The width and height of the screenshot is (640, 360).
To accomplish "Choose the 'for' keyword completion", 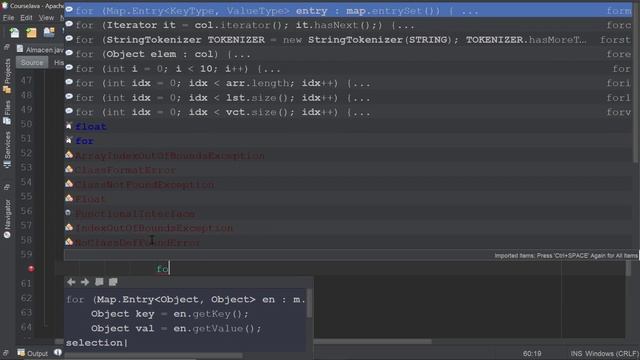I will pyautogui.click(x=349, y=141).
